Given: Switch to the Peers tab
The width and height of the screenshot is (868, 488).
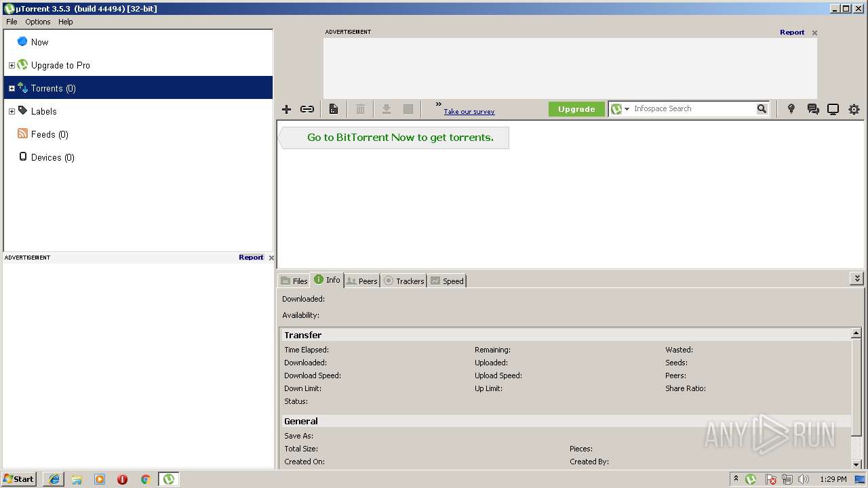Looking at the screenshot, I should click(x=362, y=281).
